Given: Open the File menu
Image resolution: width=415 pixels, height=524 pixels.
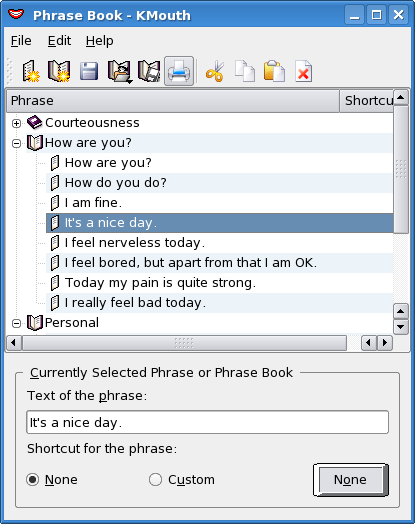Looking at the screenshot, I should (21, 41).
